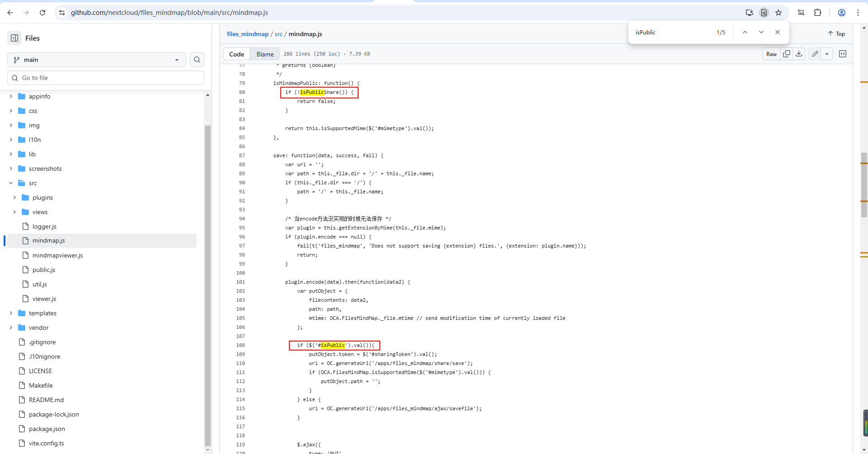Viewport: 868px width, 454px height.
Task: Open the Chrome profile avatar
Action: coord(842,13)
